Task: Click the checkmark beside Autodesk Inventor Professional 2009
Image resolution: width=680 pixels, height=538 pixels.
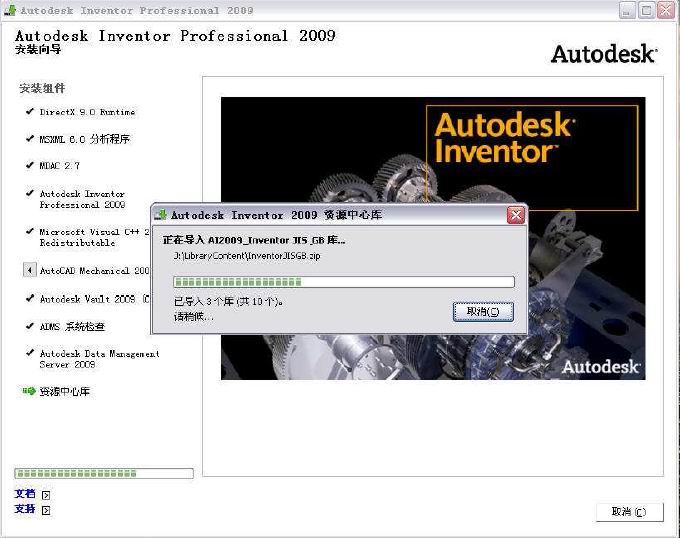Action: 29,193
